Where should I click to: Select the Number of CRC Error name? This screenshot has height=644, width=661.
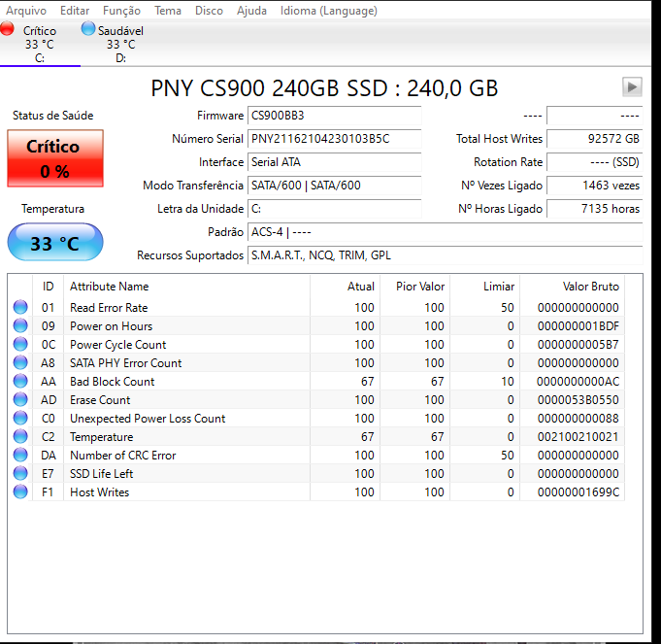(123, 456)
